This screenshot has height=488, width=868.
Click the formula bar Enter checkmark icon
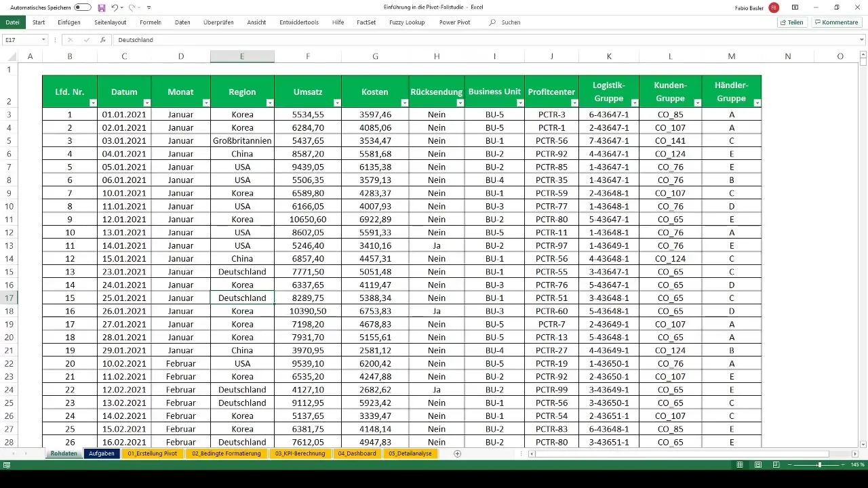tap(86, 40)
